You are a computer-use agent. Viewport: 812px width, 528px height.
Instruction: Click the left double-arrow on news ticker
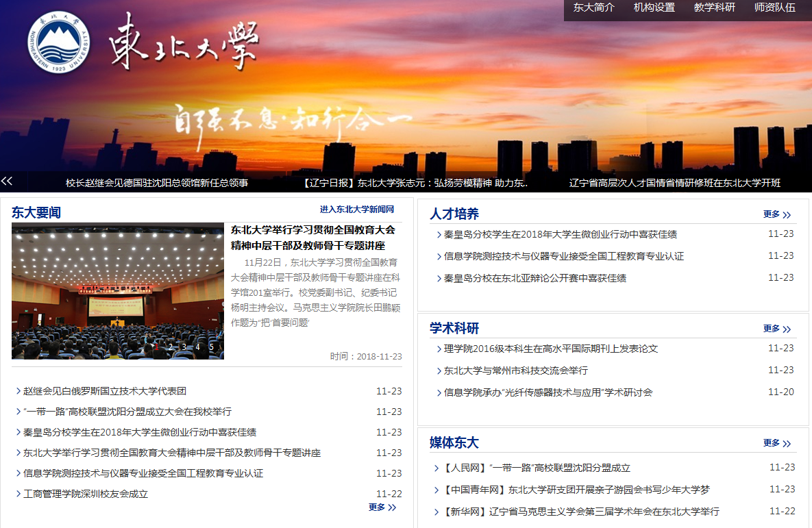[x=7, y=181]
